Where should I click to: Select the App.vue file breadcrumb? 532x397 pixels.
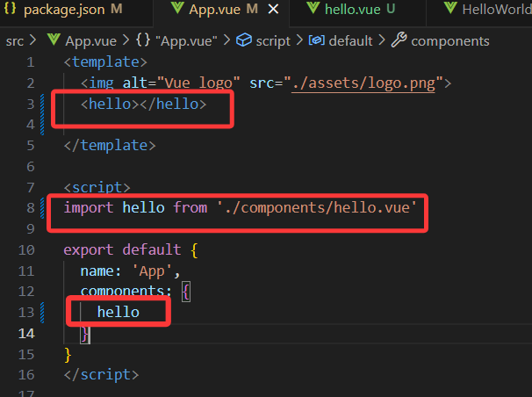pos(90,41)
